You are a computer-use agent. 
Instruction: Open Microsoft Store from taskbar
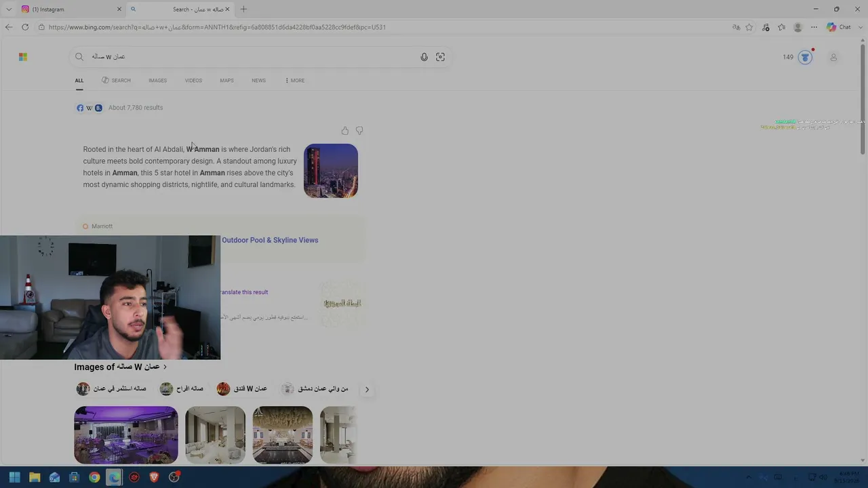(75, 477)
